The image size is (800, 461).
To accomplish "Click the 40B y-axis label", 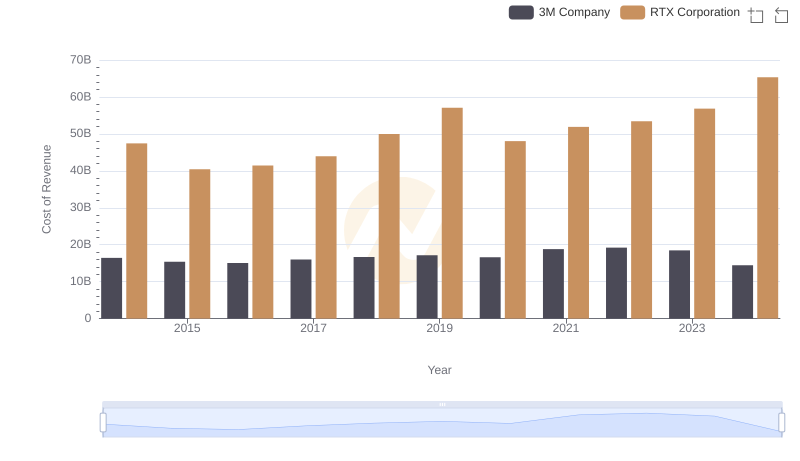I will (81, 170).
